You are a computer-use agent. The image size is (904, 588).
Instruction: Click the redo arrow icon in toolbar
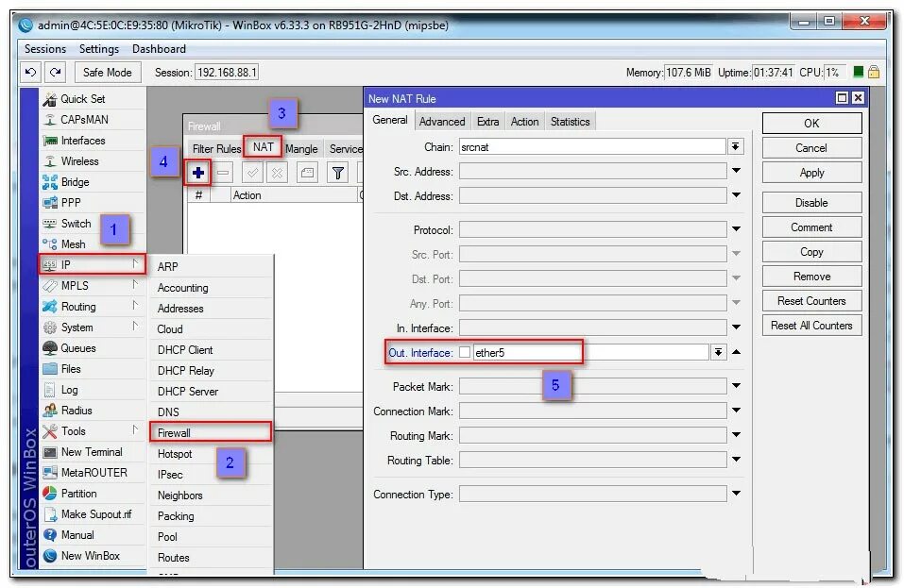point(56,72)
